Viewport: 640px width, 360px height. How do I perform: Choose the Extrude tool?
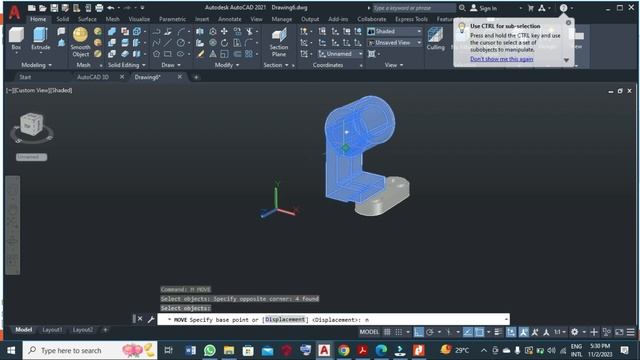point(40,39)
